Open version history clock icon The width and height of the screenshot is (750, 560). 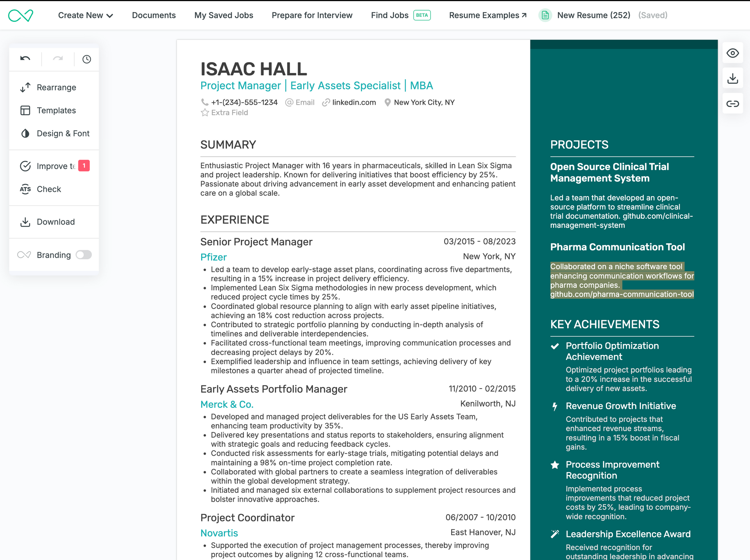point(87,59)
